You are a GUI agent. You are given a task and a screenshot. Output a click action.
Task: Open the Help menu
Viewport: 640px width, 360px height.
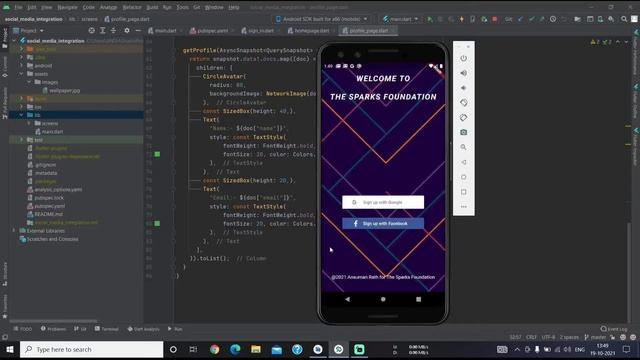pyautogui.click(x=234, y=7)
